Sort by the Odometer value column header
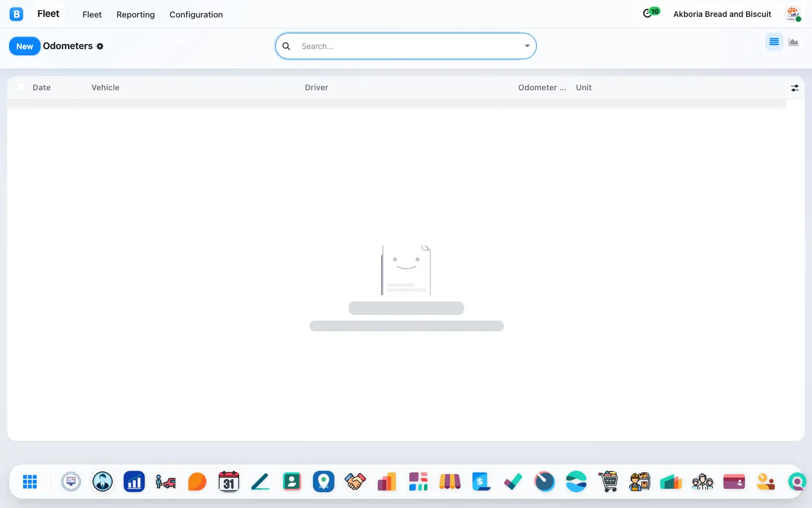This screenshot has width=812, height=508. [542, 87]
